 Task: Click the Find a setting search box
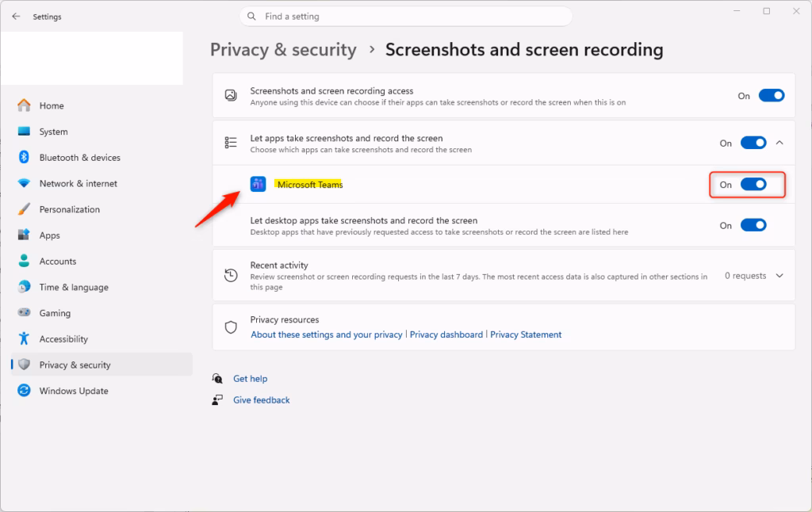(405, 17)
